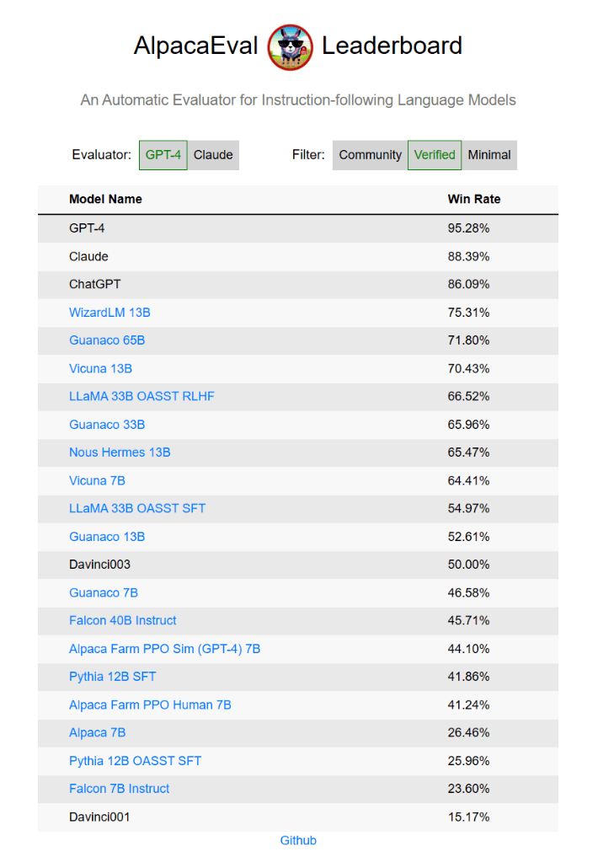Click the Pythia 12B SFT link
The height and width of the screenshot is (868, 598).
(112, 677)
